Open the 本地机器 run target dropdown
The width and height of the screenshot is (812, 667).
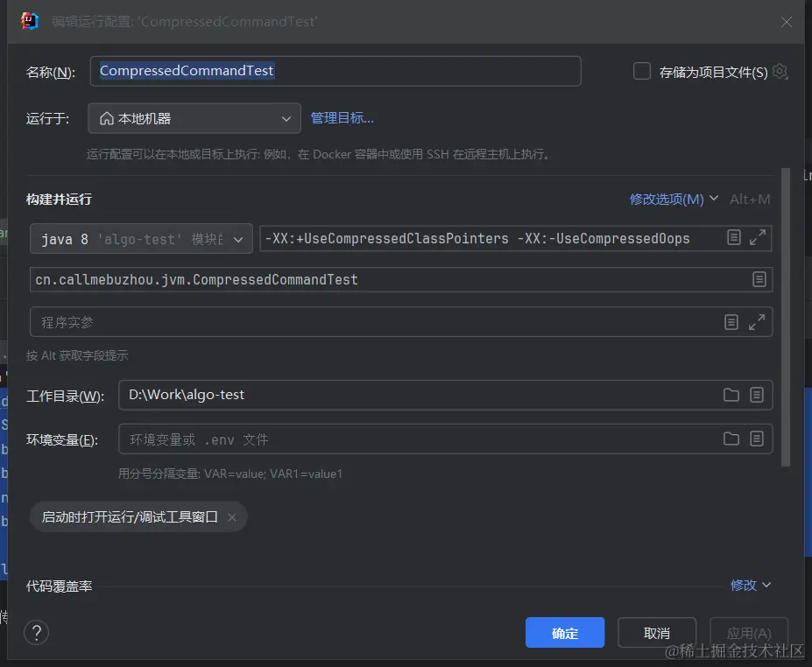point(194,118)
